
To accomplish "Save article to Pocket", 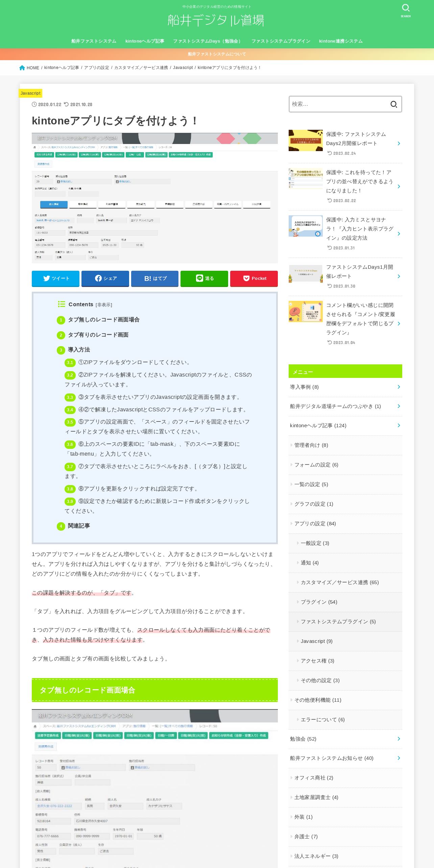I will (254, 278).
